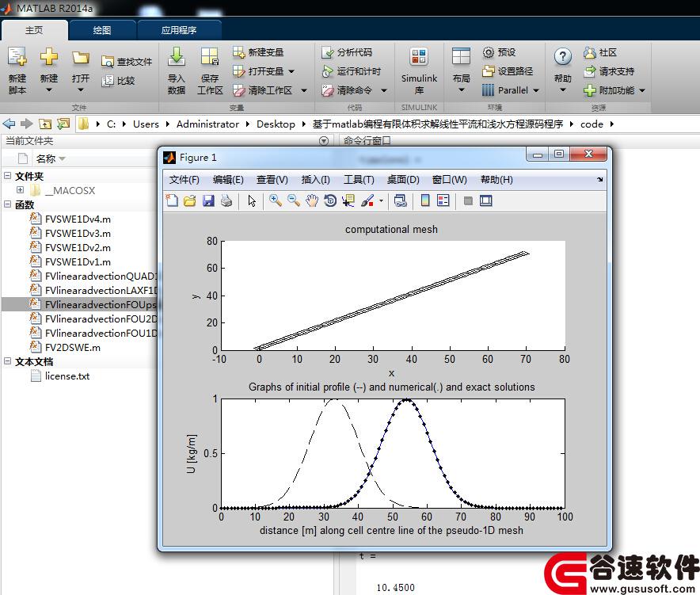Collapse the 文本文档 group
700x595 pixels.
(x=8, y=361)
